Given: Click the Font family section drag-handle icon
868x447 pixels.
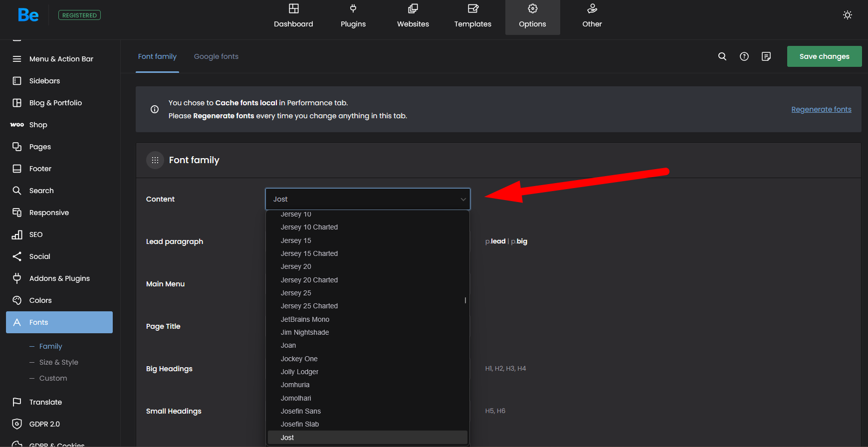Looking at the screenshot, I should pyautogui.click(x=155, y=160).
